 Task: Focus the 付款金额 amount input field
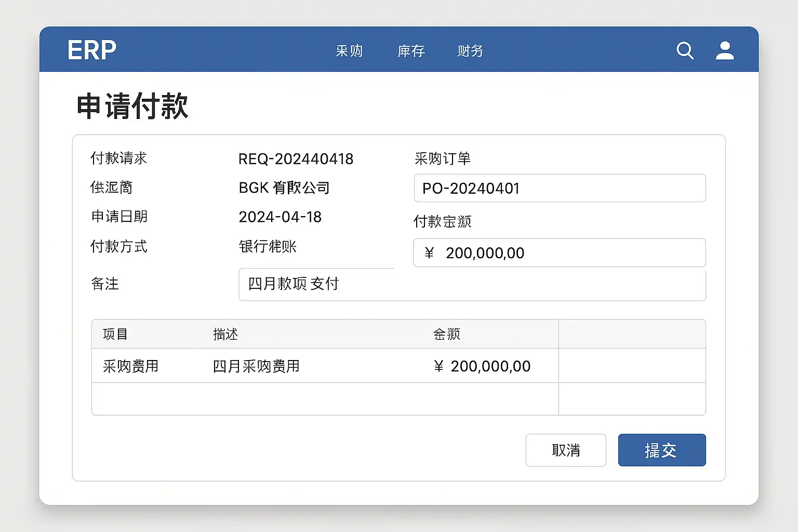(x=560, y=253)
